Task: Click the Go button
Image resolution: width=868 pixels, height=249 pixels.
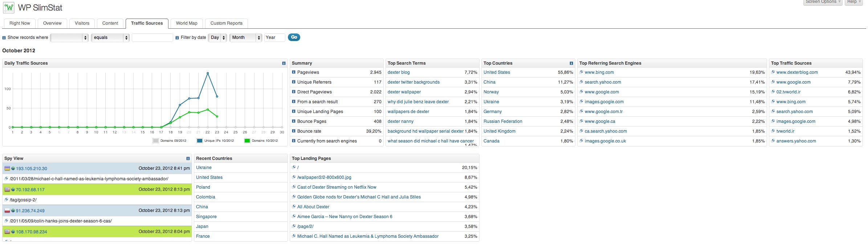Action: 294,37
